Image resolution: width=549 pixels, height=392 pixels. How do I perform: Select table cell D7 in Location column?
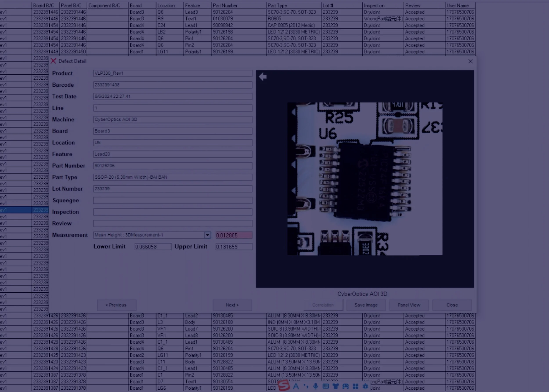click(170, 382)
